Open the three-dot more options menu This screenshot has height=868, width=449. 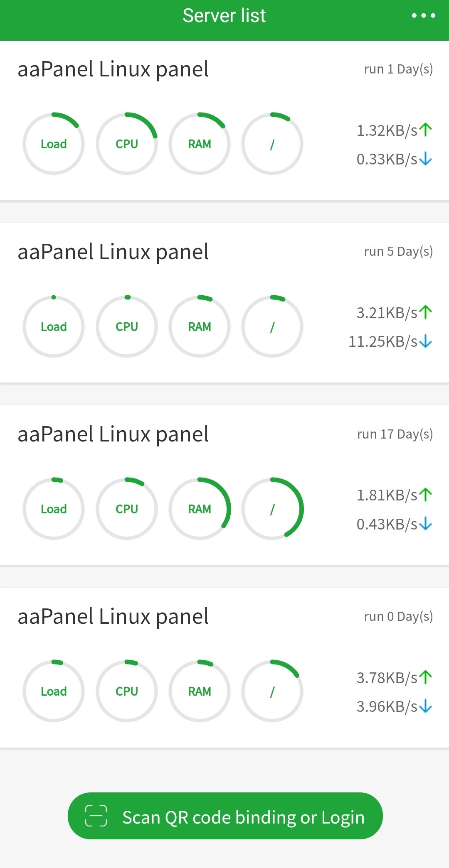423,16
